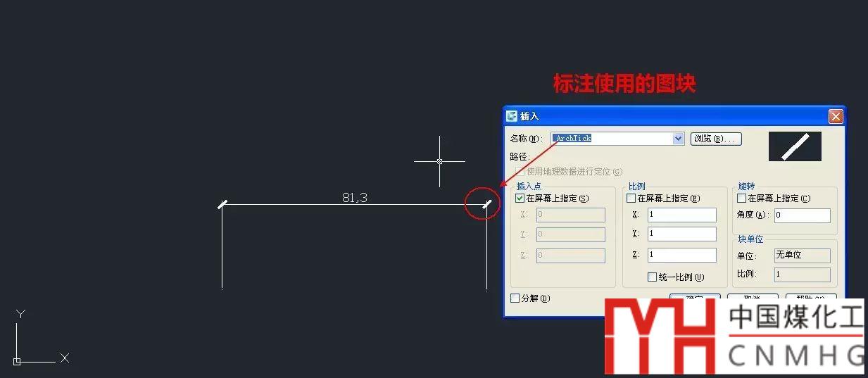The image size is (868, 378).
Task: Select the right circled arch tick mark
Action: tap(486, 205)
